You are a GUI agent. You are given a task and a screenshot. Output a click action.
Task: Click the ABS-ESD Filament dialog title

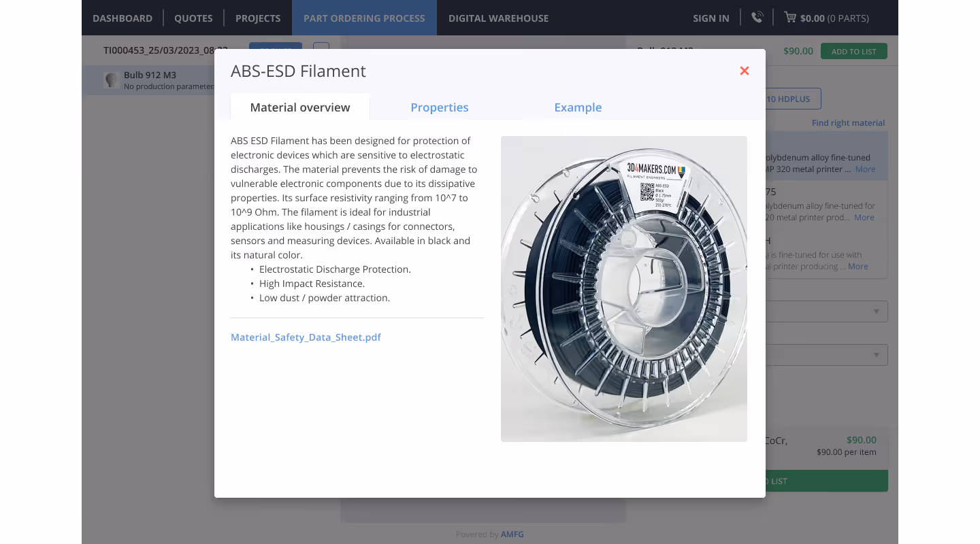(x=298, y=71)
